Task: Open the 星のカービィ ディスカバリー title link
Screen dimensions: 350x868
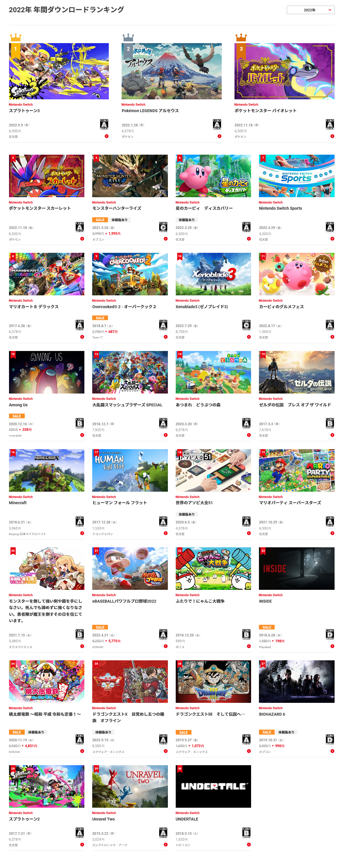Action: (x=204, y=208)
